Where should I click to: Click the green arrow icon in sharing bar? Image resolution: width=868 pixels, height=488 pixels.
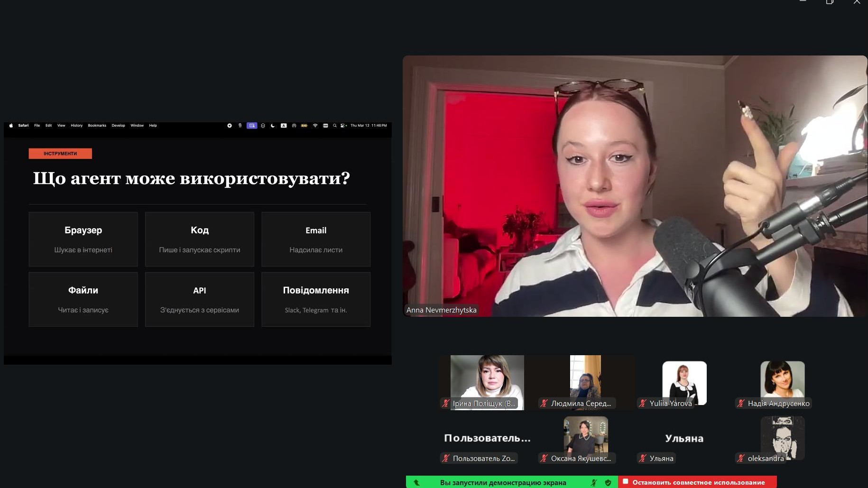click(x=416, y=482)
